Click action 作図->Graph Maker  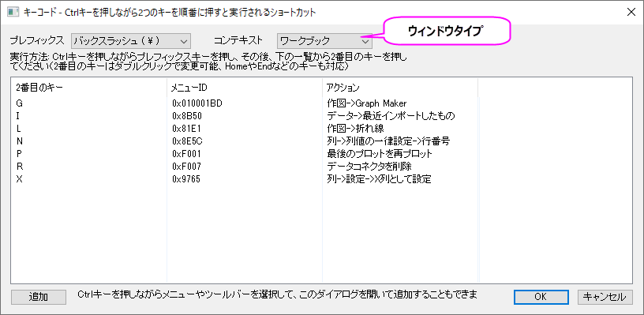[x=367, y=103]
